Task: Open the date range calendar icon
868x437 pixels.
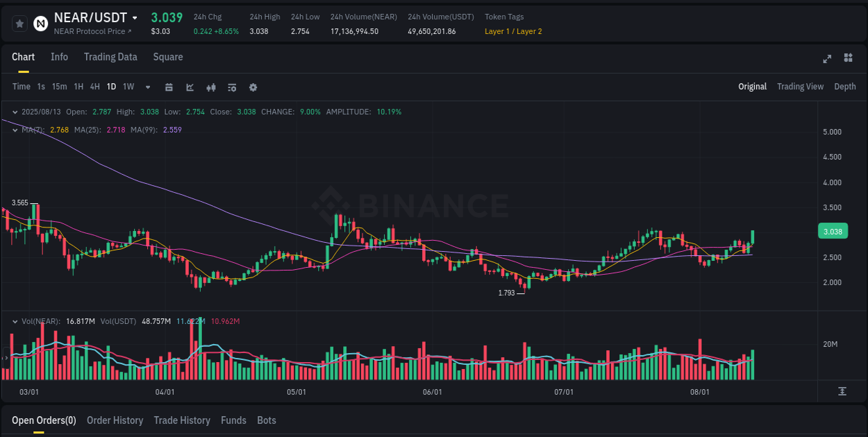Action: 169,87
